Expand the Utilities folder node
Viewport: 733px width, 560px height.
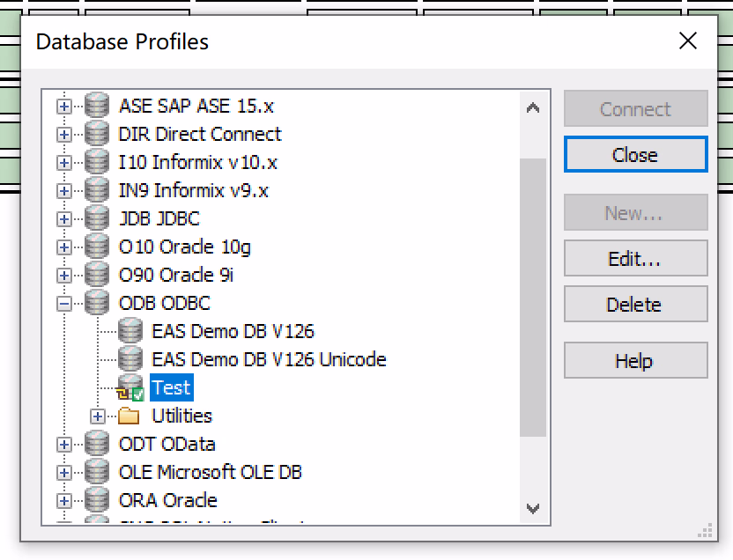pyautogui.click(x=97, y=416)
